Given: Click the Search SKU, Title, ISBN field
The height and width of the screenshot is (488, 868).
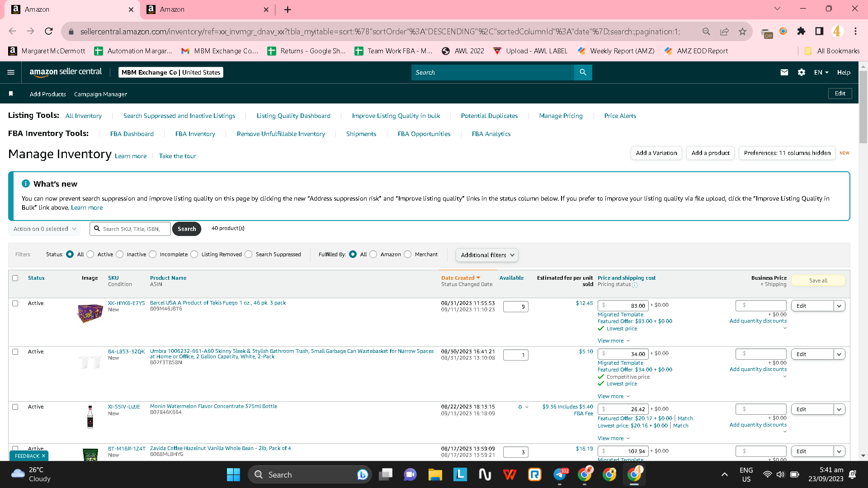Looking at the screenshot, I should 130,229.
